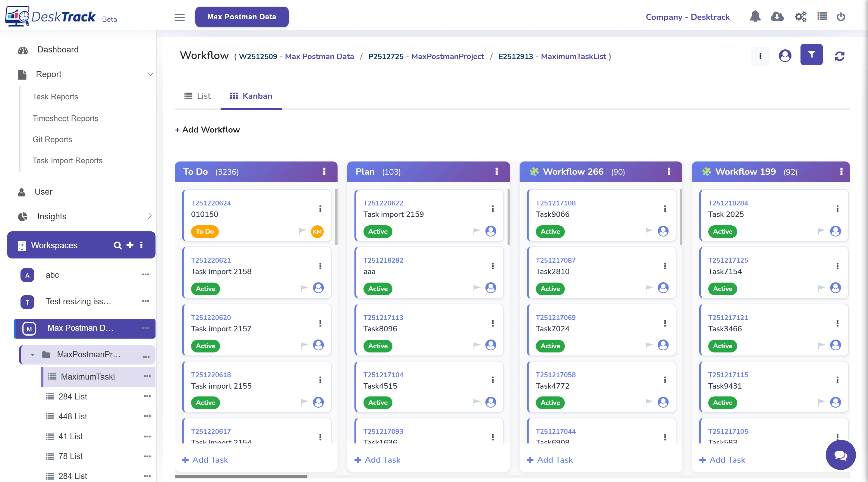Click the purple filter funnel button
The image size is (868, 482).
[811, 55]
